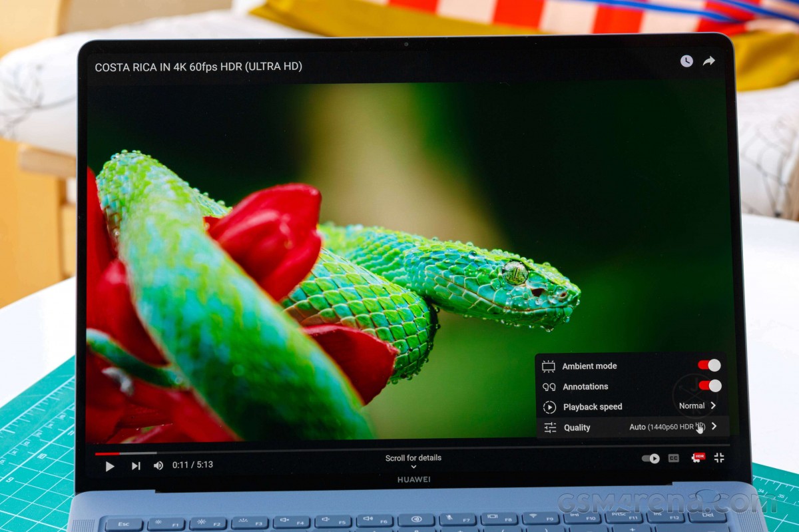This screenshot has height=532, width=799.
Task: Select the Playback speed menu entry
Action: click(592, 407)
